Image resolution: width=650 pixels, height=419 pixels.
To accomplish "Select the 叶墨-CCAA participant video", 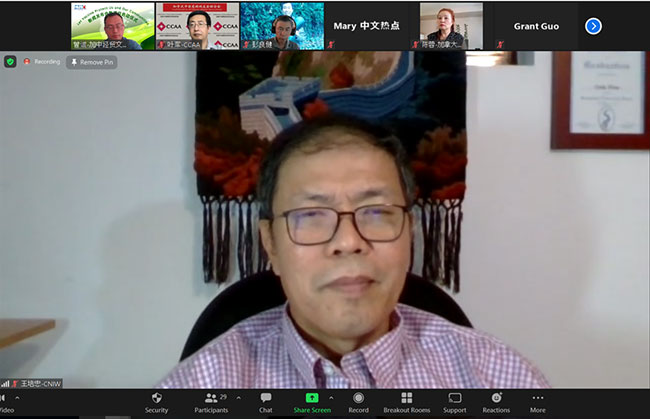I will point(197,26).
